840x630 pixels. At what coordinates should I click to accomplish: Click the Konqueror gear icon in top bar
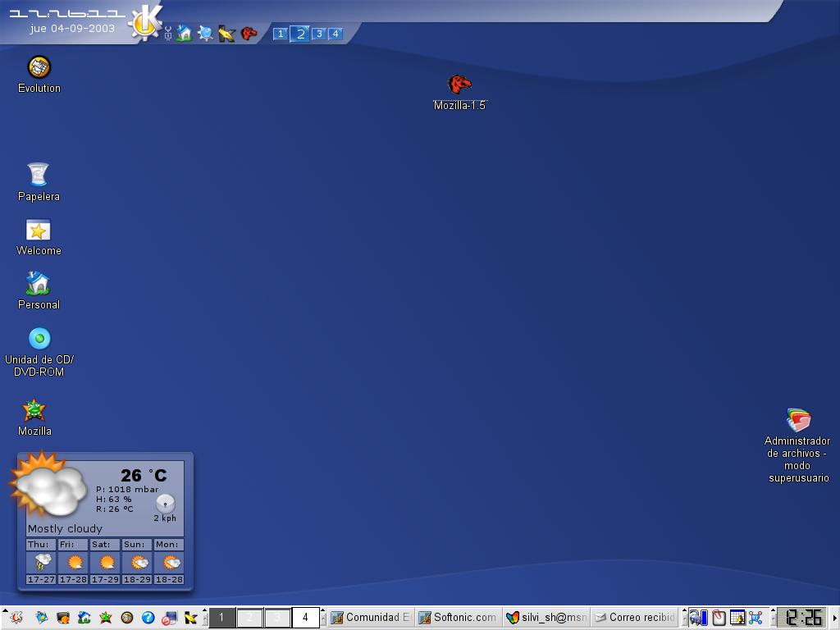pos(205,33)
